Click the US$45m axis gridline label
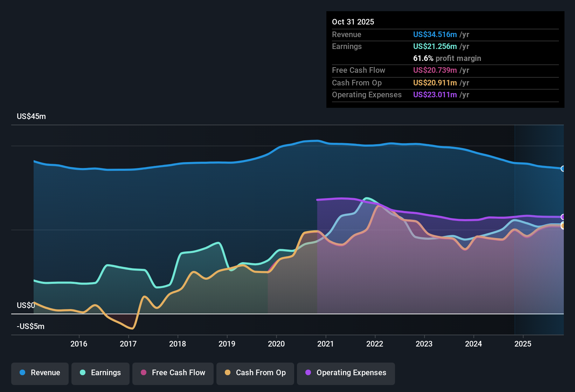This screenshot has height=392, width=575. (x=31, y=116)
